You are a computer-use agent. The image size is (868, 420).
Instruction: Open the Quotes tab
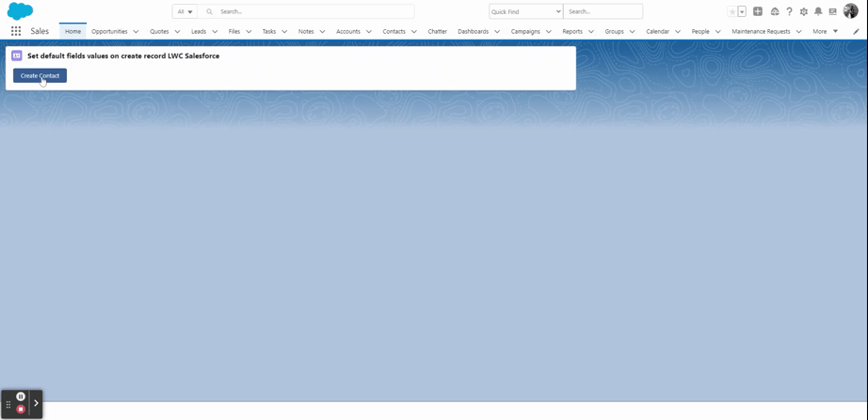pyautogui.click(x=159, y=32)
